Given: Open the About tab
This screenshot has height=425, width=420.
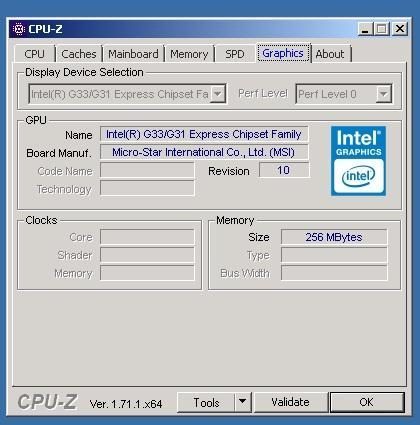Looking at the screenshot, I should pos(330,54).
